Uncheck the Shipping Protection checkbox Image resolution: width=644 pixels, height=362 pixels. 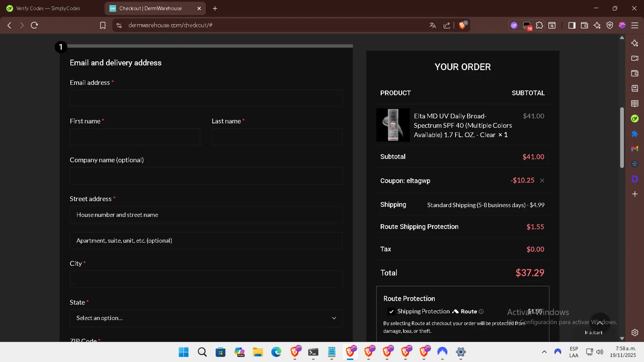(391, 312)
